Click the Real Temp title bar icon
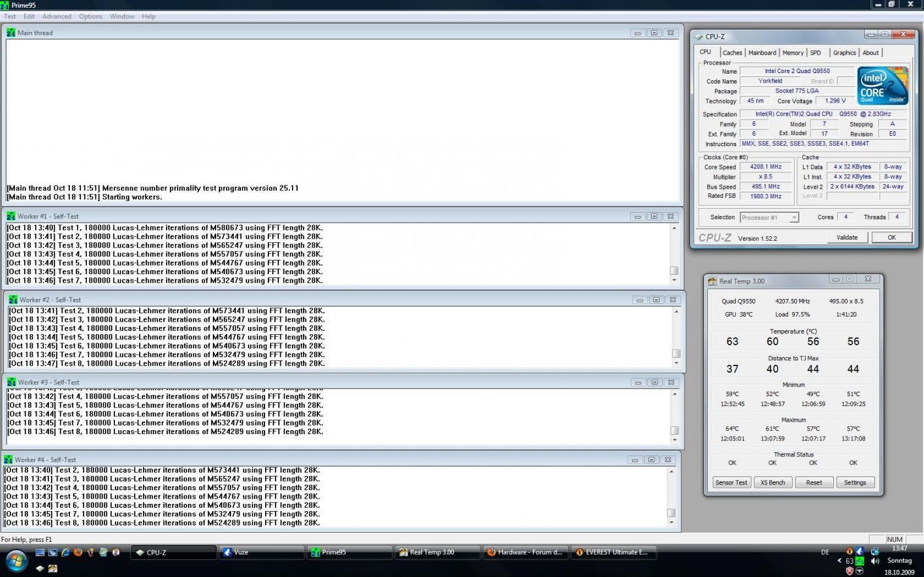This screenshot has width=924, height=577. (712, 281)
